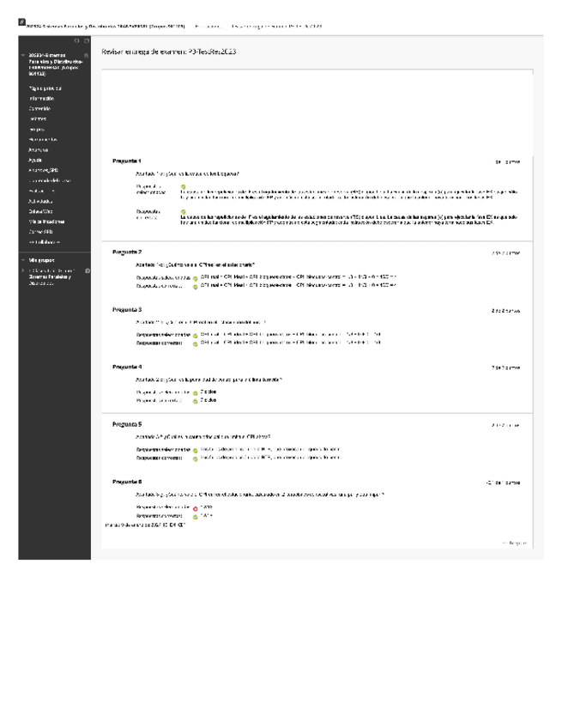Click the home icon beside the course title
The image size is (562, 728).
pyautogui.click(x=86, y=55)
